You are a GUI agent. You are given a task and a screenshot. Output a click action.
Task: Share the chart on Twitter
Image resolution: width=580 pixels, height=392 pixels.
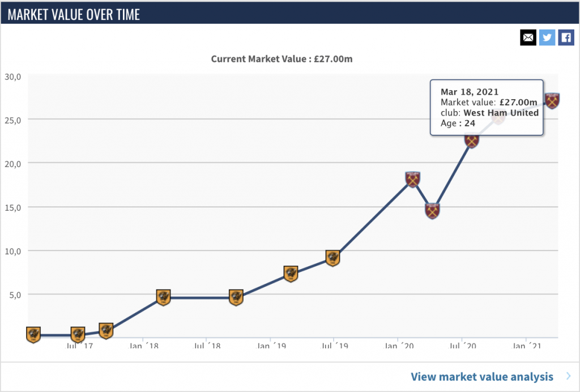[x=547, y=38]
